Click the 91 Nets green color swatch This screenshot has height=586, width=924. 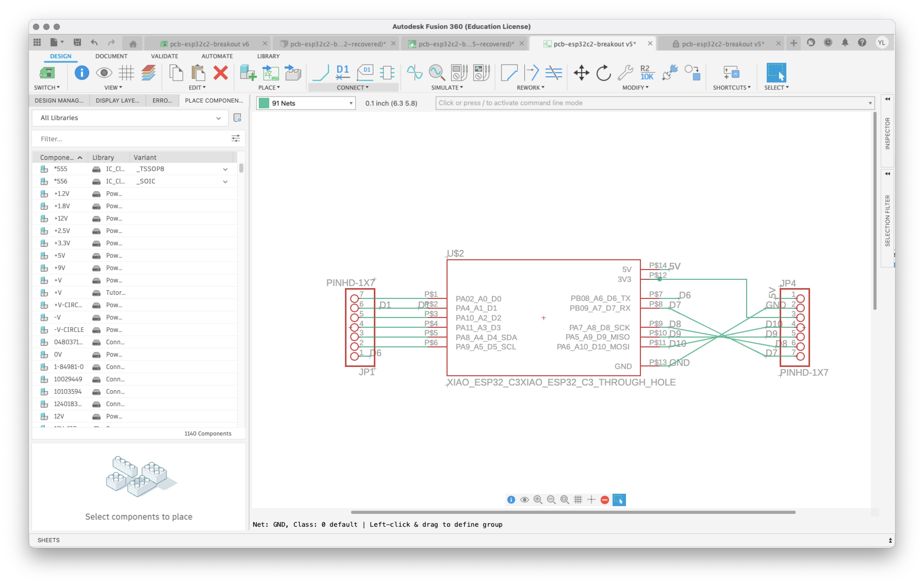pyautogui.click(x=264, y=103)
